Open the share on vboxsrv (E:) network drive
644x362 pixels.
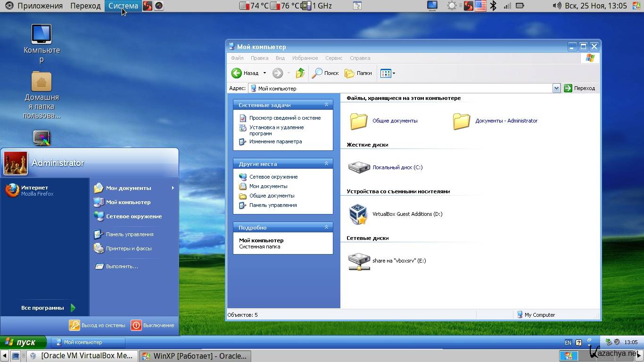(359, 261)
